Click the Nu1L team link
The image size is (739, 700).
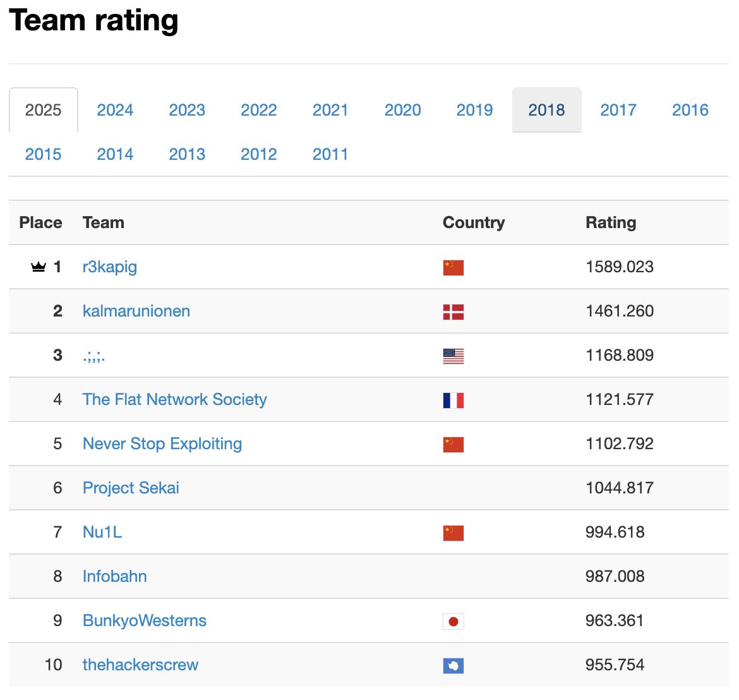coord(102,532)
